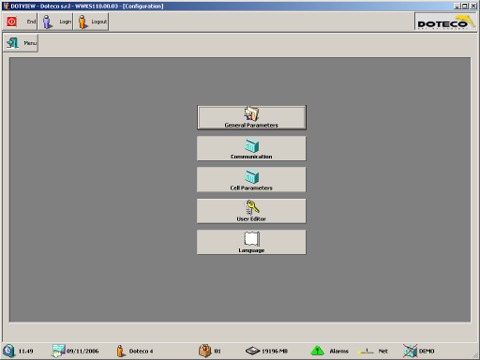The width and height of the screenshot is (480, 360).
Task: Launch the User Editor
Action: [251, 211]
